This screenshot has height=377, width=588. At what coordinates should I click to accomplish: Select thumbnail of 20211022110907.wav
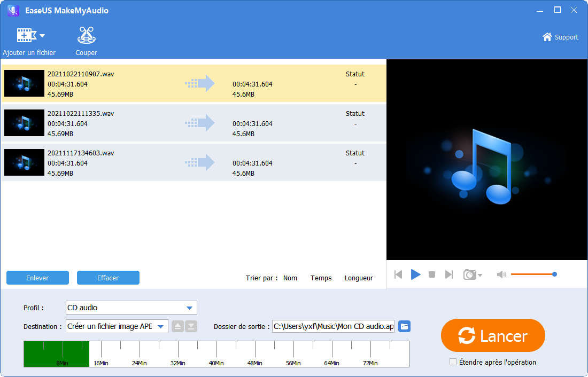tap(24, 83)
